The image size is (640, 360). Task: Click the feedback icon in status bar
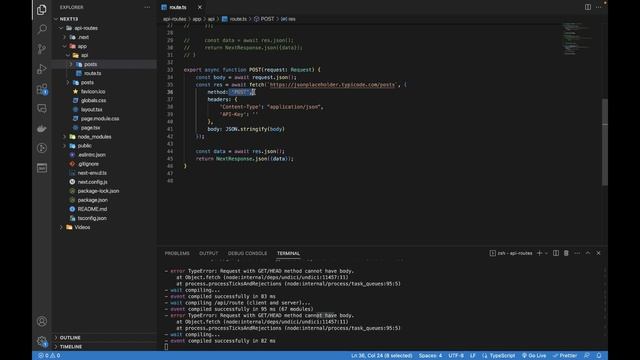pos(587,356)
